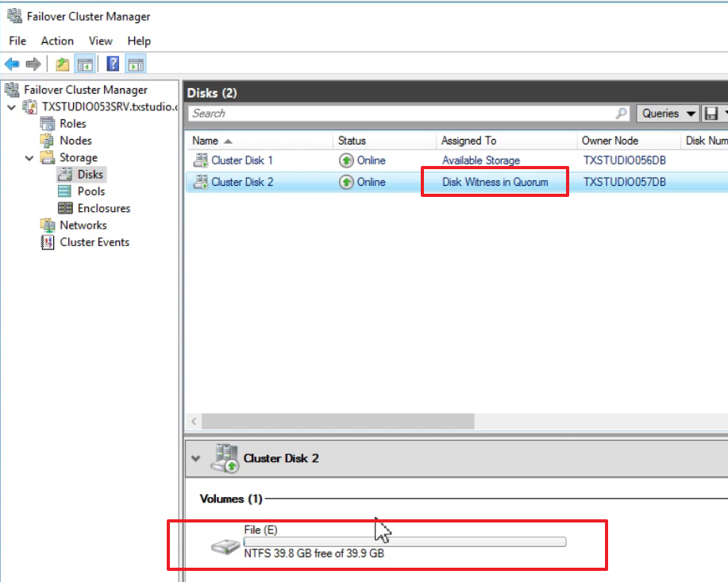The image size is (728, 582).
Task: Click the search magnifier icon
Action: tap(621, 113)
